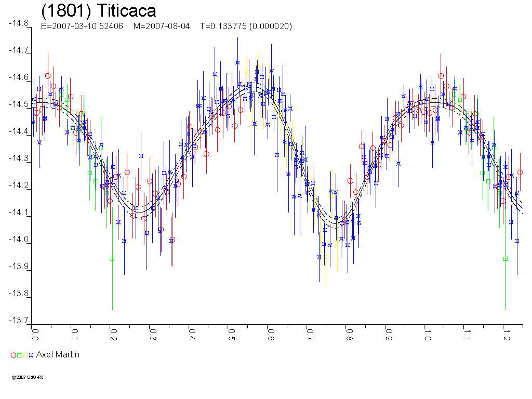This screenshot has height=399, width=532.
Task: Click the red circle legend marker
Action: click(13, 355)
